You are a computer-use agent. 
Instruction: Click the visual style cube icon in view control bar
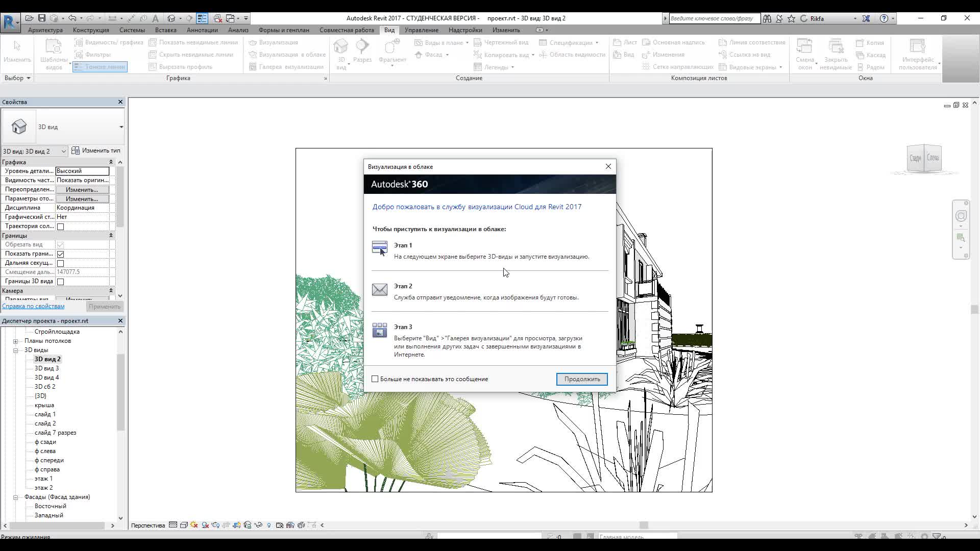(184, 525)
